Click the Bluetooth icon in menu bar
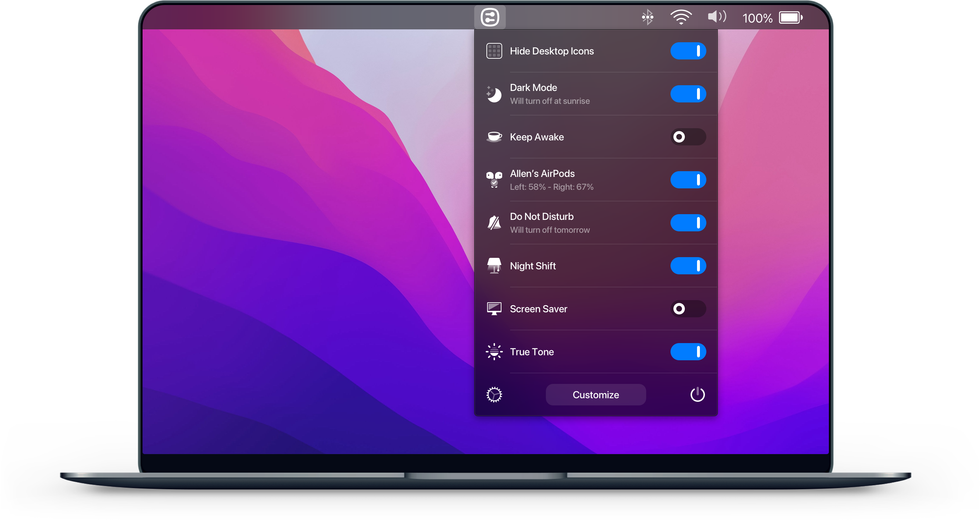980x520 pixels. [648, 17]
